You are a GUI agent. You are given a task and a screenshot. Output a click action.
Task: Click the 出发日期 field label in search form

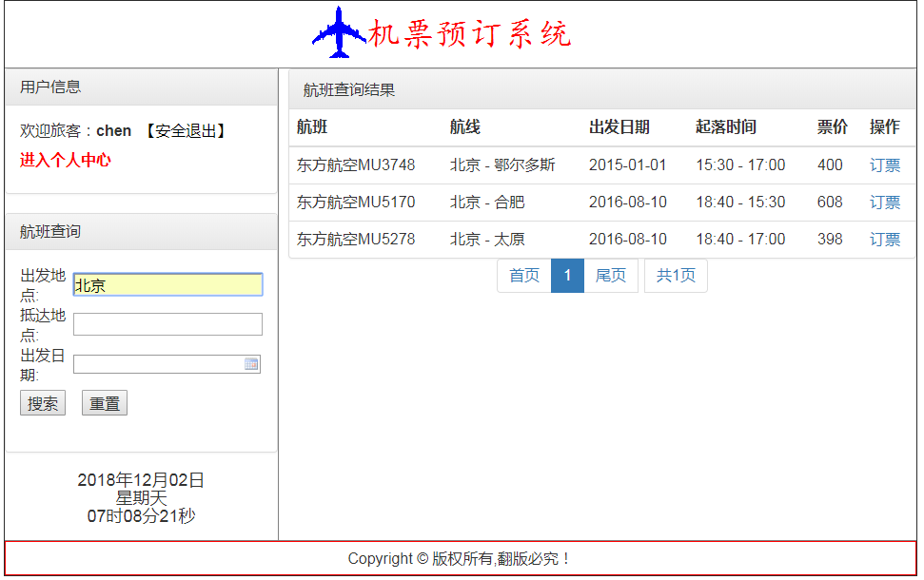[x=43, y=365]
